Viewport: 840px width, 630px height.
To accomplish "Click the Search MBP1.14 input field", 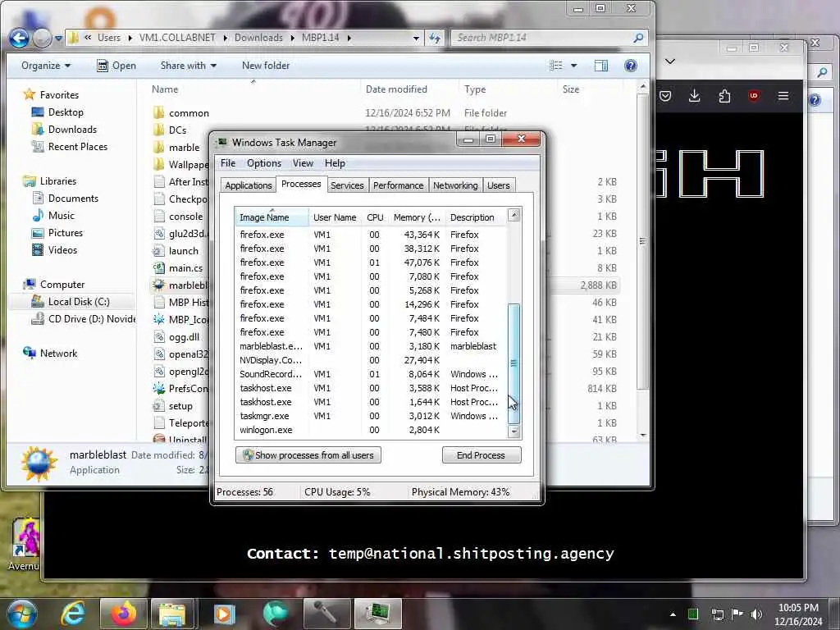I will click(x=541, y=38).
